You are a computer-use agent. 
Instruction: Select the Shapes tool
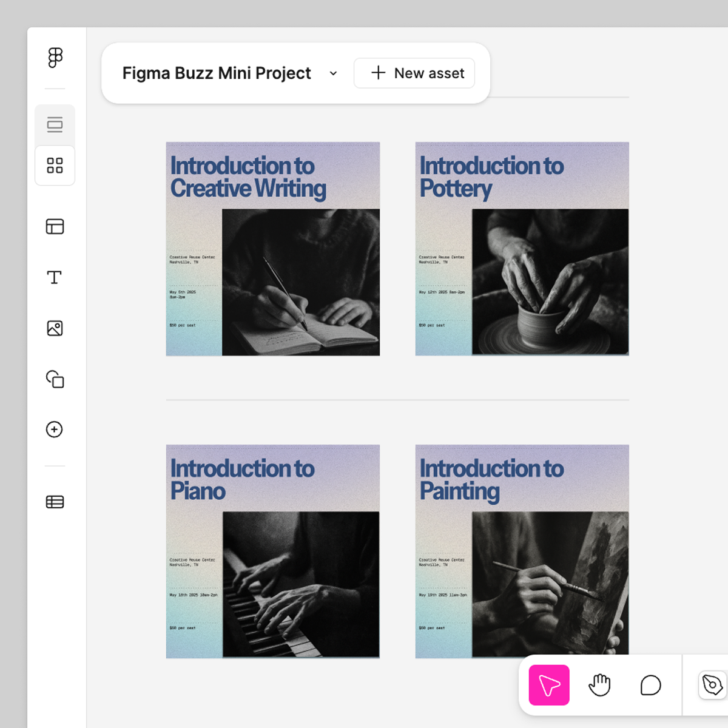click(x=55, y=379)
